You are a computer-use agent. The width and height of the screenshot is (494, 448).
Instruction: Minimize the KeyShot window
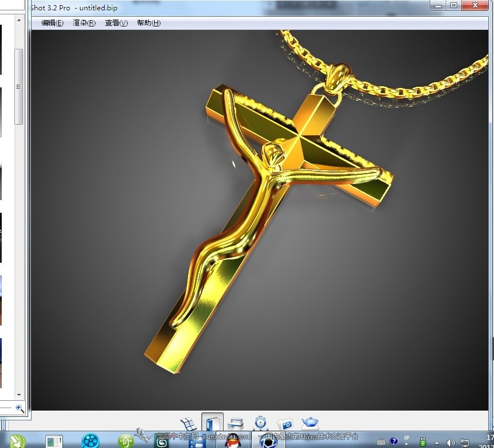click(438, 5)
